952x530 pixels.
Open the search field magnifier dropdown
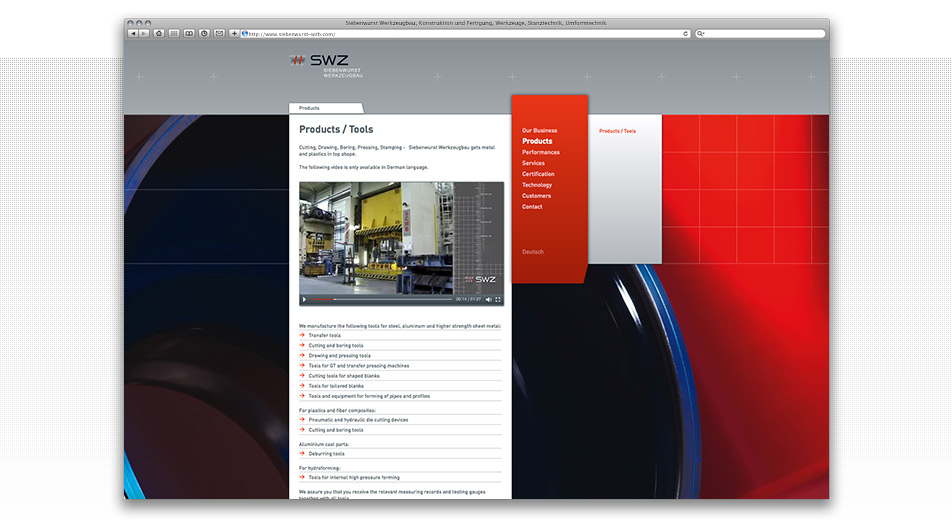pos(701,33)
